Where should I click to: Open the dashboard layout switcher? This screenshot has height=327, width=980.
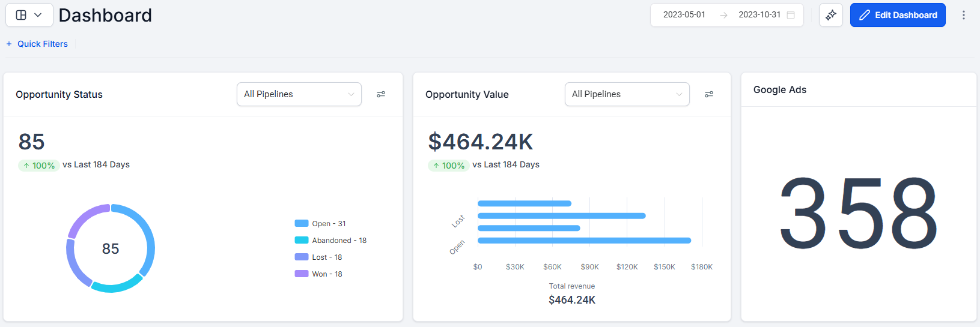(29, 15)
